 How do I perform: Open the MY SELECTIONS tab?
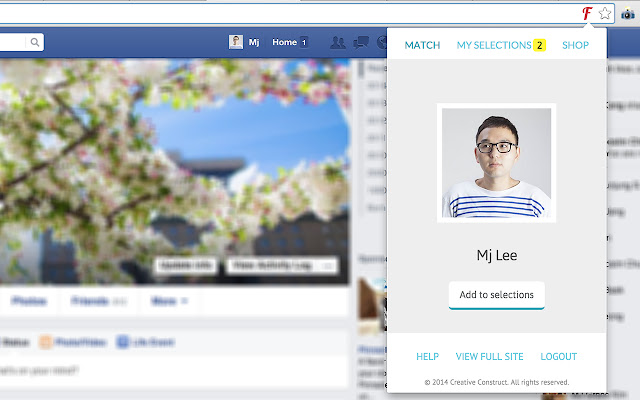494,45
